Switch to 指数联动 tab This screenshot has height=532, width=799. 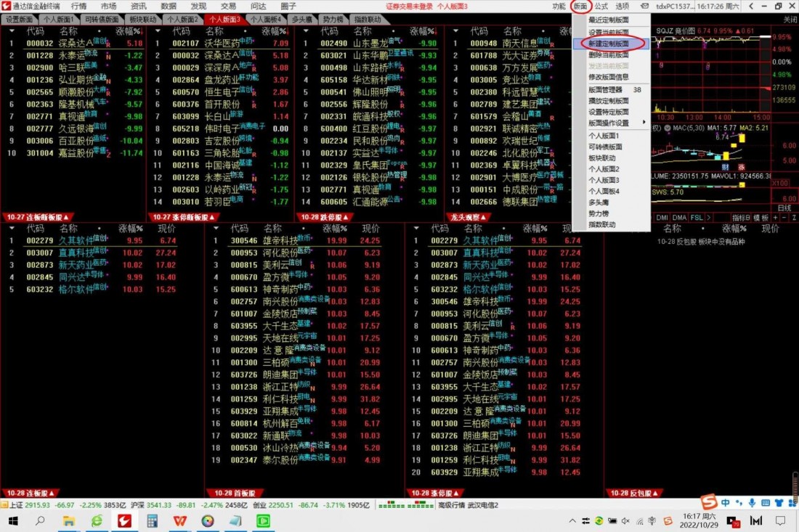click(x=367, y=20)
